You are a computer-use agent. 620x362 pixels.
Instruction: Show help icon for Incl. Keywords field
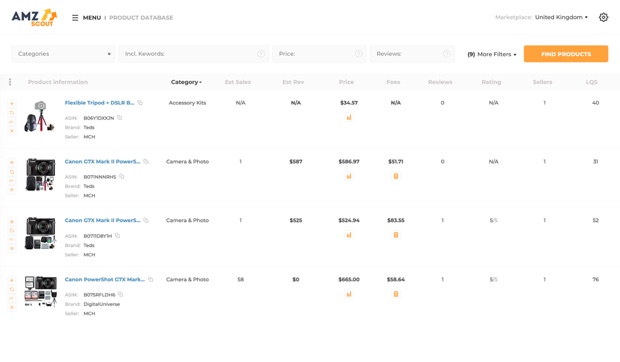tap(261, 54)
